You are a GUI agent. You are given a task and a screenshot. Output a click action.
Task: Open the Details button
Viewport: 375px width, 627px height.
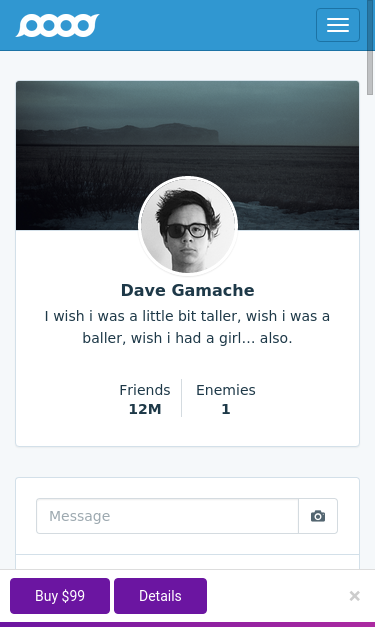click(x=160, y=596)
